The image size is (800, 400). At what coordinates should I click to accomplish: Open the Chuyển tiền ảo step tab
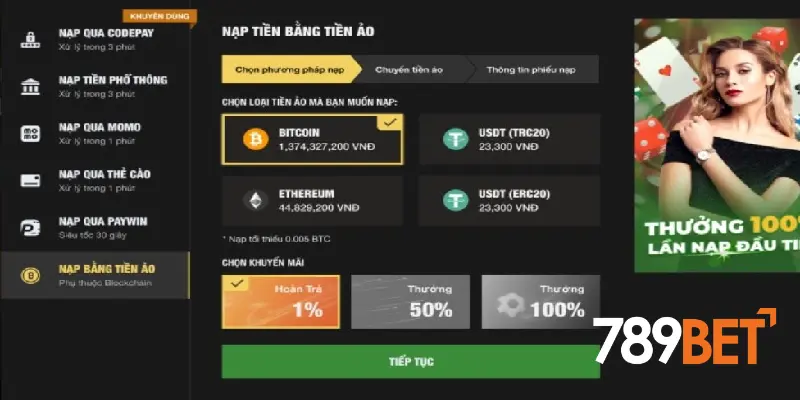(x=408, y=70)
